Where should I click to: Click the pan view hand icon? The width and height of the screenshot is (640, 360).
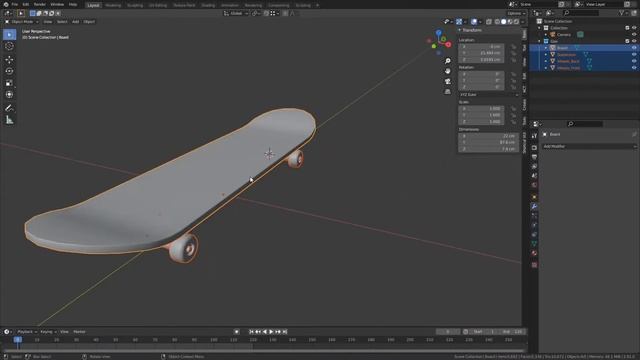(448, 71)
